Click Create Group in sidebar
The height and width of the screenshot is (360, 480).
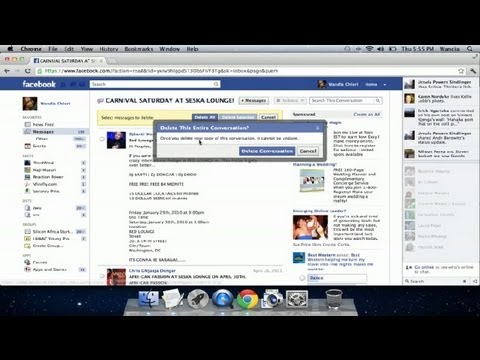tap(48, 246)
